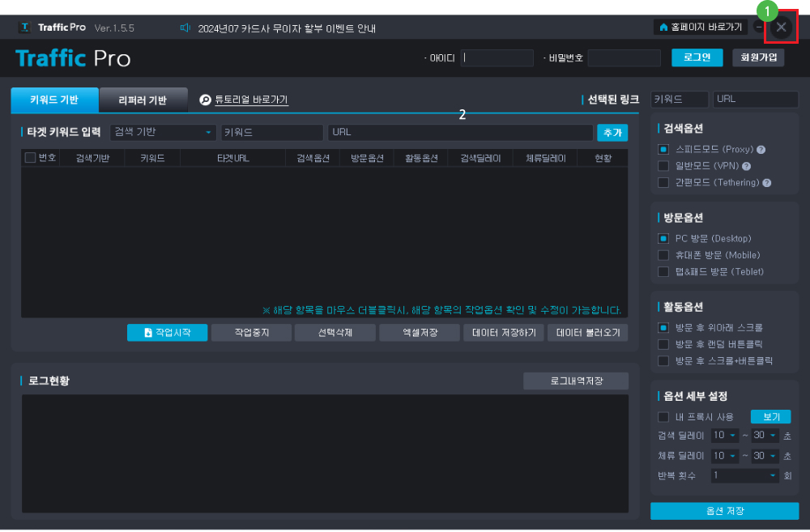The width and height of the screenshot is (810, 532).
Task: Focus the 비밀번호 input field
Action: (x=624, y=57)
